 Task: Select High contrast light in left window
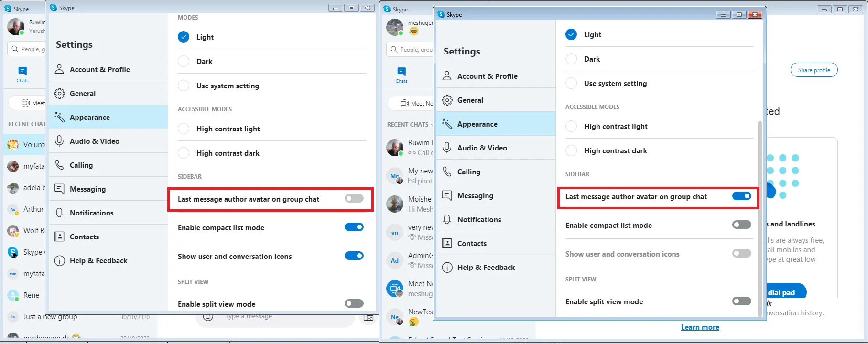click(x=184, y=129)
